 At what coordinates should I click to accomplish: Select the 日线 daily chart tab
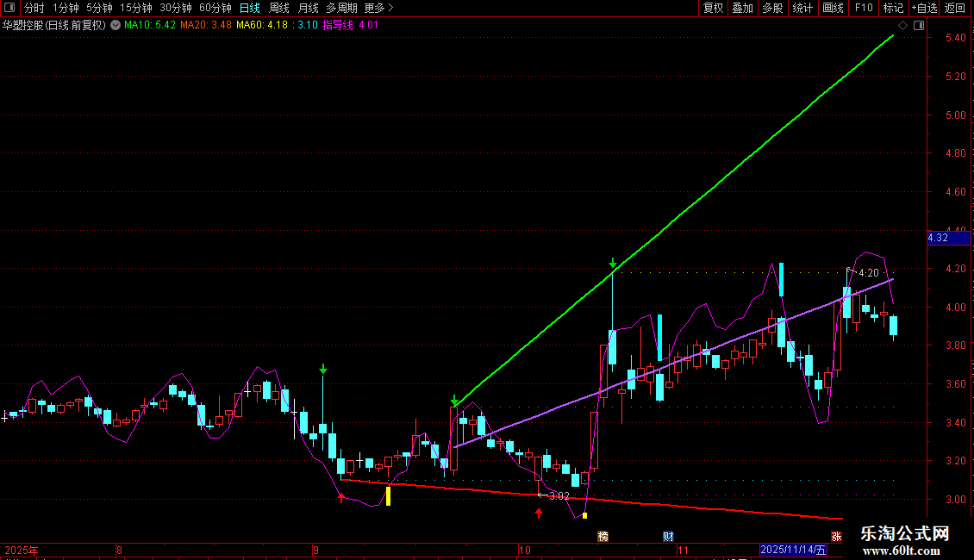(250, 8)
